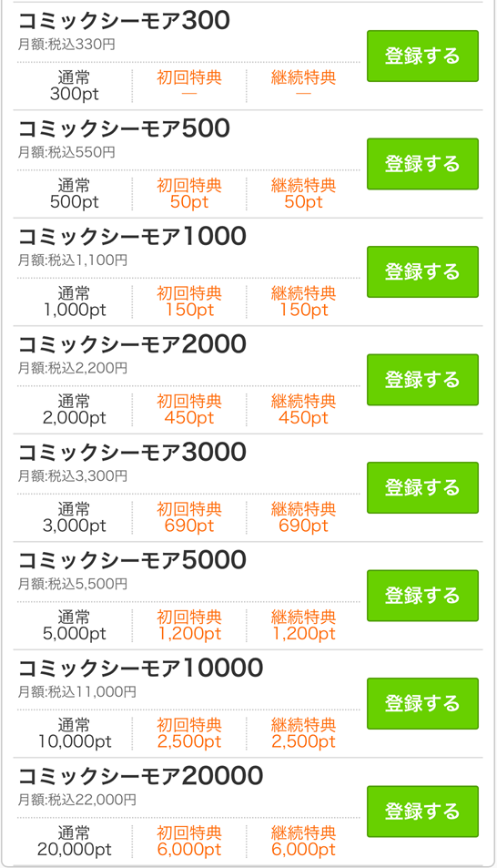497x868 pixels.
Task: Click the 1,200pt 継続特典 bonus text
Action: (x=303, y=633)
